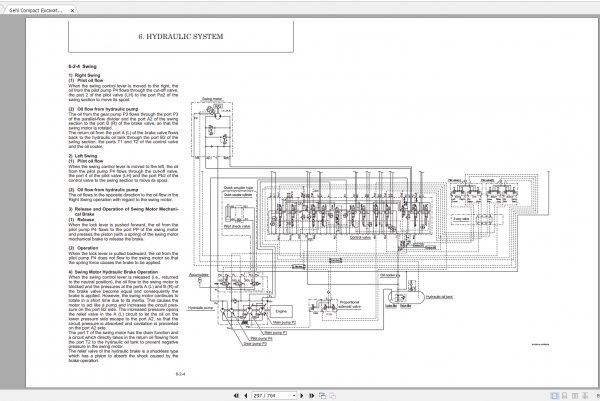Image resolution: width=600 pixels, height=401 pixels.
Task: Click the next view icon
Action: tap(333, 396)
